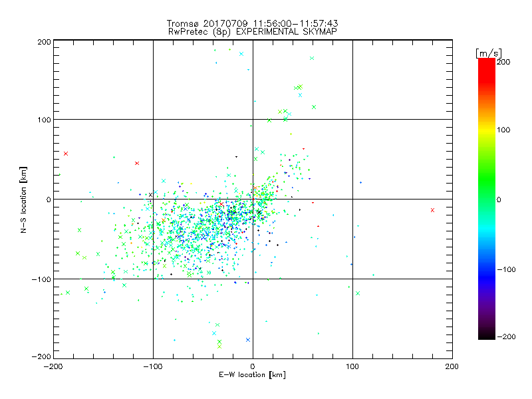Click the subtitle 'RwPretec (8p) EXPERIMENTAL SKYMAP'
The height and width of the screenshot is (399, 532).
[x=252, y=32]
